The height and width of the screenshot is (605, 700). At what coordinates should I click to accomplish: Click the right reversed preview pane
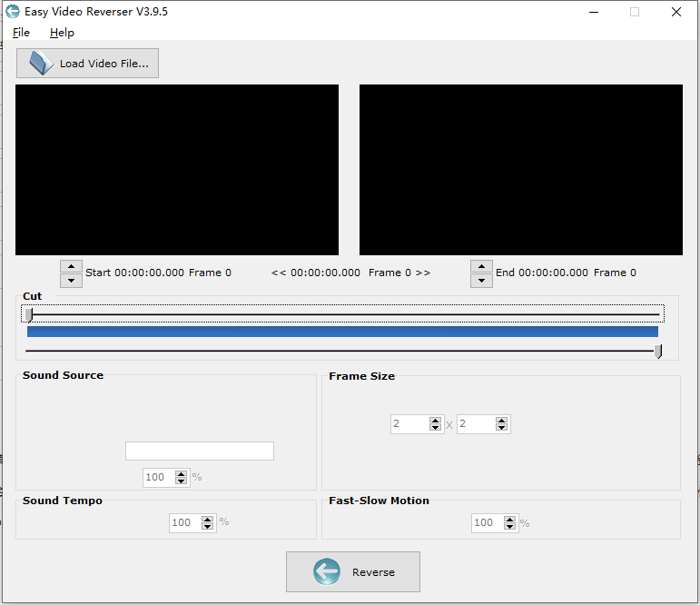point(521,170)
